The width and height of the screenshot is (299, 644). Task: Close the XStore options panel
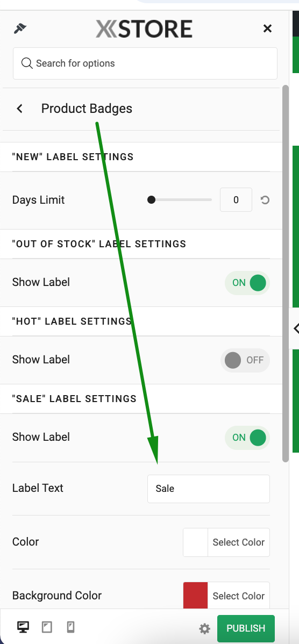pyautogui.click(x=267, y=28)
